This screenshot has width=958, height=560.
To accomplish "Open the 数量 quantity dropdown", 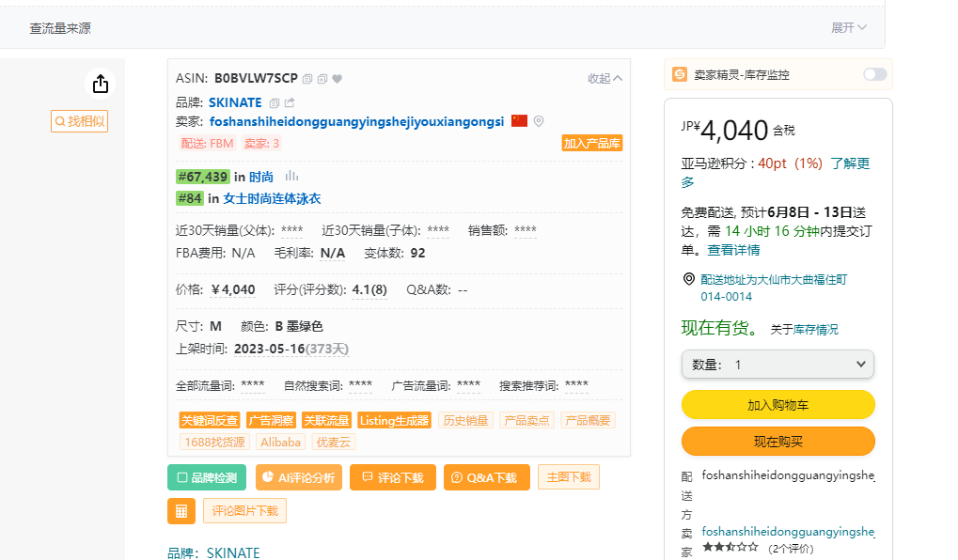I will [777, 365].
